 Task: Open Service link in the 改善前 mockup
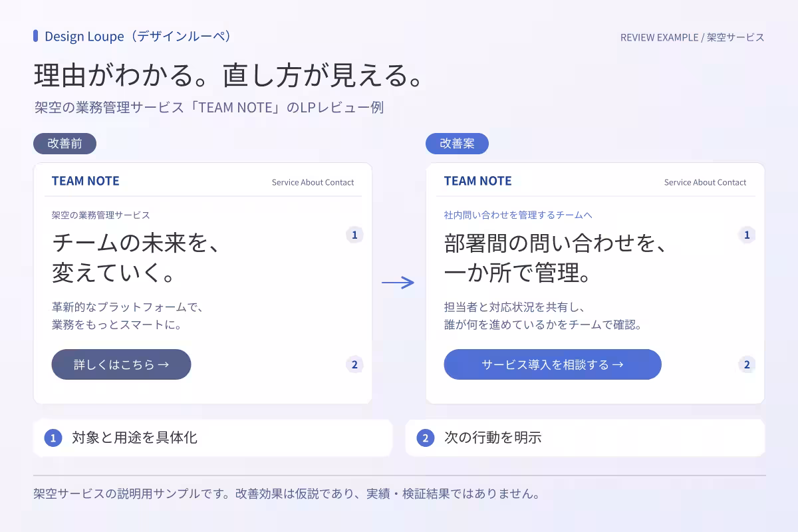pos(285,182)
